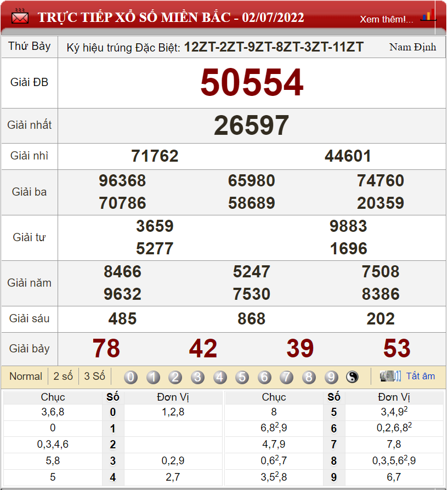Screen dimensions: 448x490
Task: Click special codes 12ZT-2ZT-9ZT-8ZT-3ZT-11ZT
Action: (x=274, y=47)
